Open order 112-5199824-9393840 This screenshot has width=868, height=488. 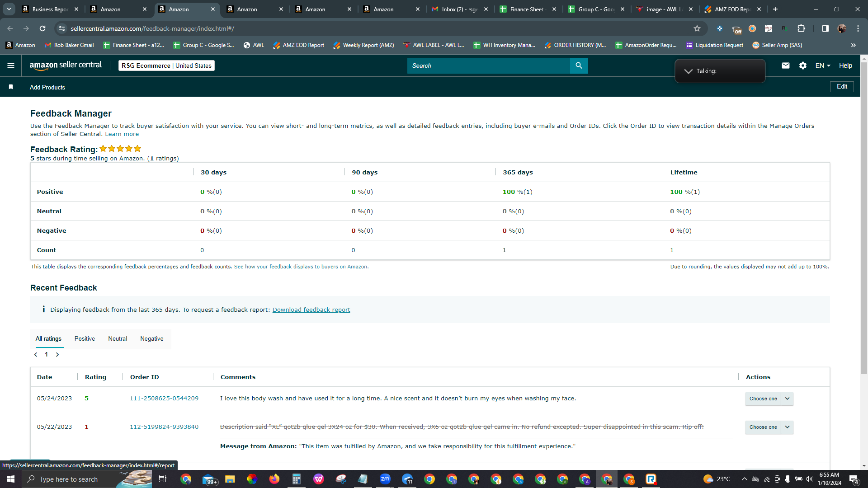(164, 427)
